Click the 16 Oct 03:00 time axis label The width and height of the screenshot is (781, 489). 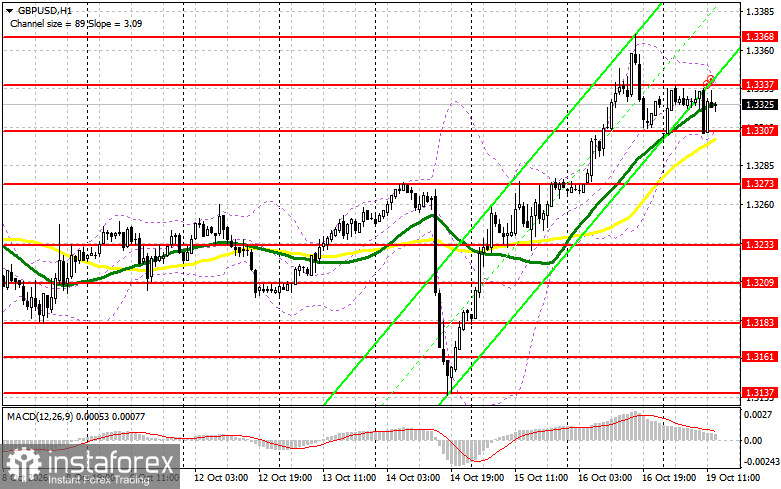pyautogui.click(x=605, y=478)
